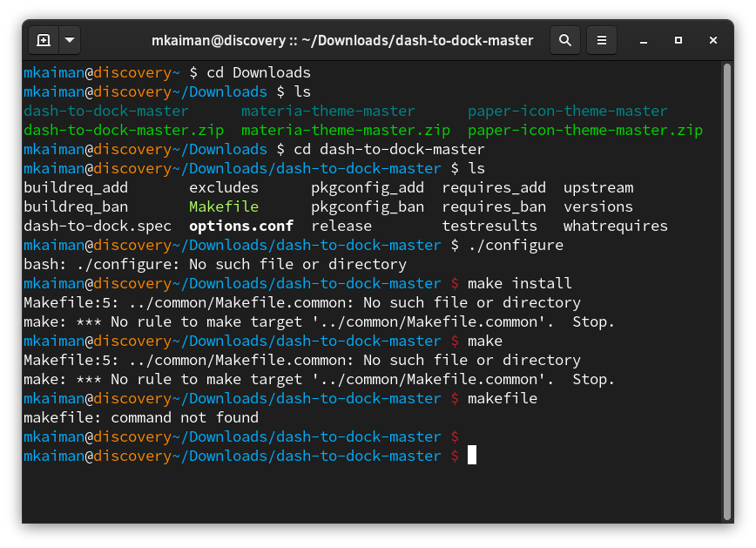Click the terminal cursor block at last prompt
Screen dimensions: 756x548
pos(472,456)
